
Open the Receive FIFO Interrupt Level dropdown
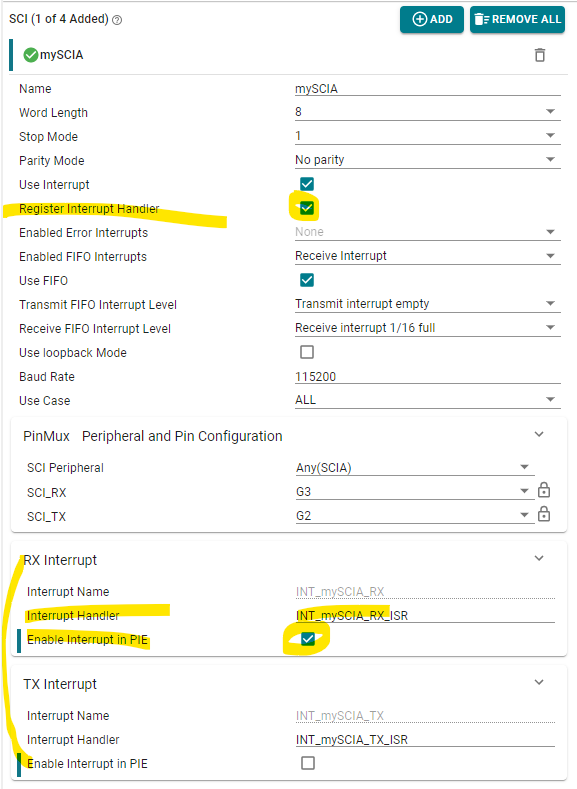[428, 328]
